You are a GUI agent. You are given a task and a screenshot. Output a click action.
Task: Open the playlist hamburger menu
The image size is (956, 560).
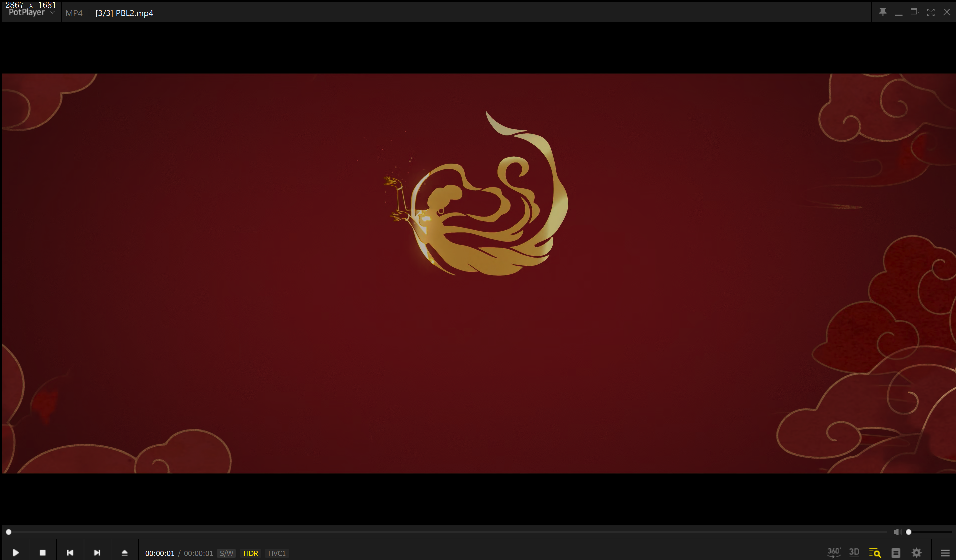click(945, 553)
